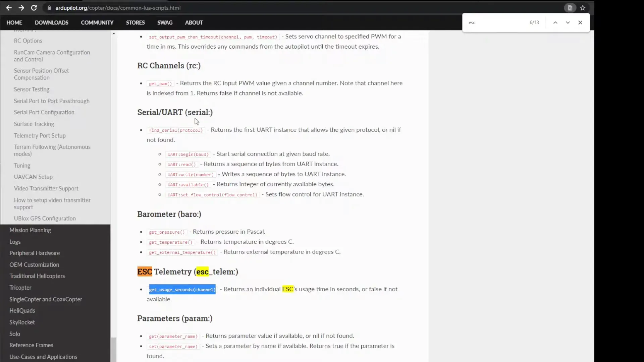Click the back navigation arrow icon
644x362 pixels.
pos(8,7)
